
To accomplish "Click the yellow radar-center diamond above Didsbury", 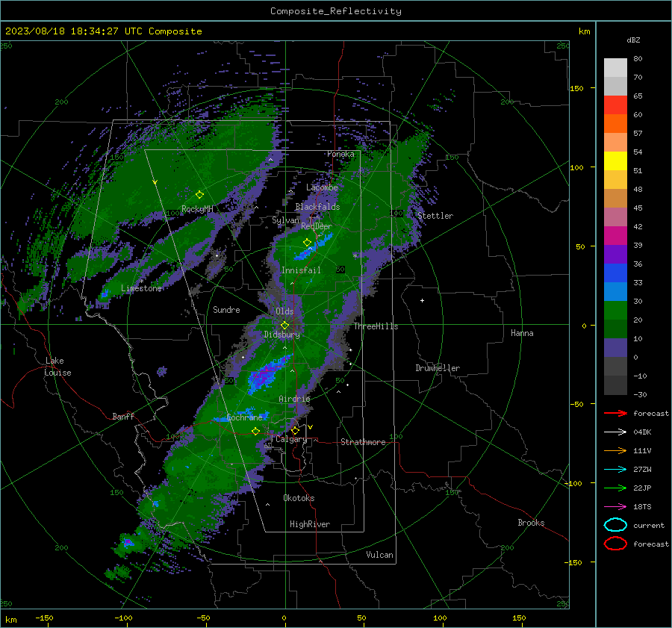I will tap(284, 326).
